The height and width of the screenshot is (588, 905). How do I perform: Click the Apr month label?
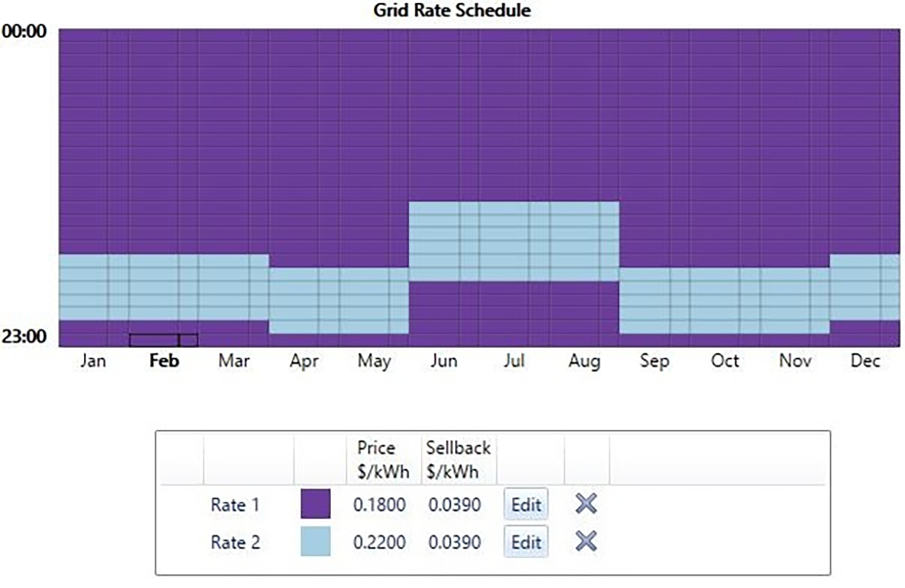point(303,361)
